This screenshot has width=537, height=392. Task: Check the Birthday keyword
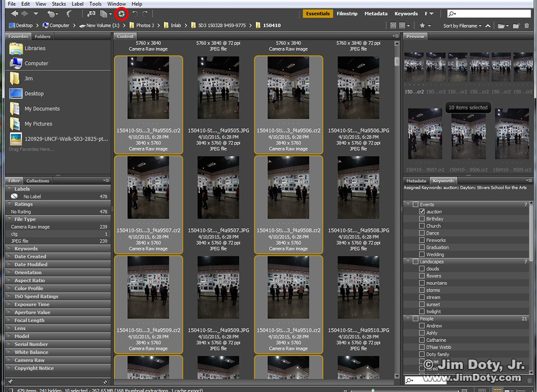click(422, 219)
